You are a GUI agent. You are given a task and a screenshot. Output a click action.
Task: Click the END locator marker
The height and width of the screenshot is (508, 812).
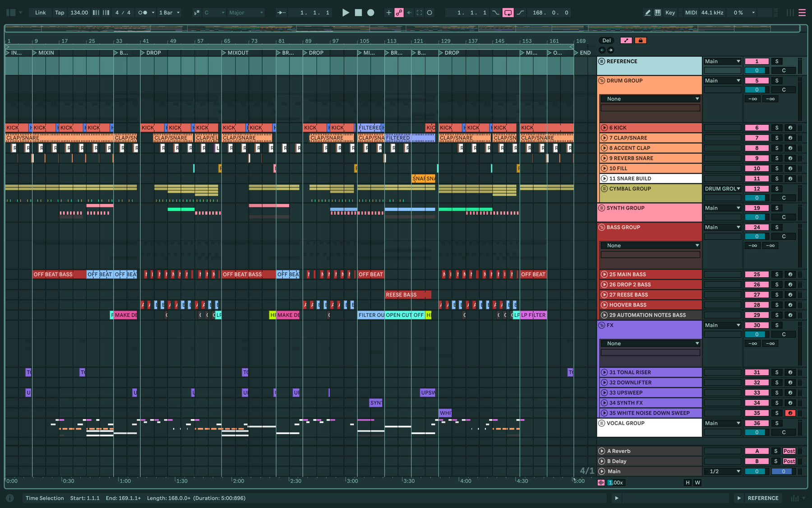582,53
